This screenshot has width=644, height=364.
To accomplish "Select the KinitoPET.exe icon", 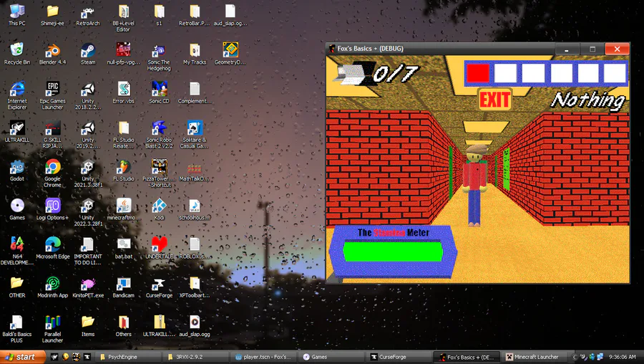I will (88, 287).
